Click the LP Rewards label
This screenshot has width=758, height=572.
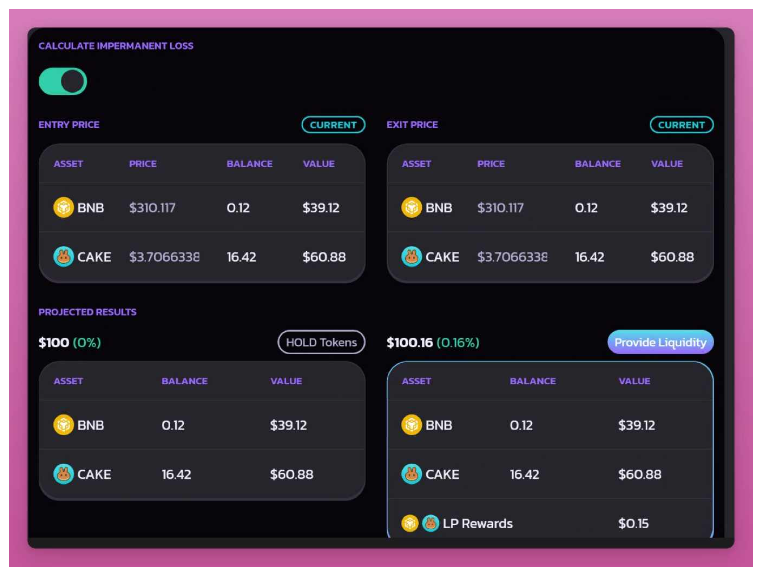coord(478,524)
